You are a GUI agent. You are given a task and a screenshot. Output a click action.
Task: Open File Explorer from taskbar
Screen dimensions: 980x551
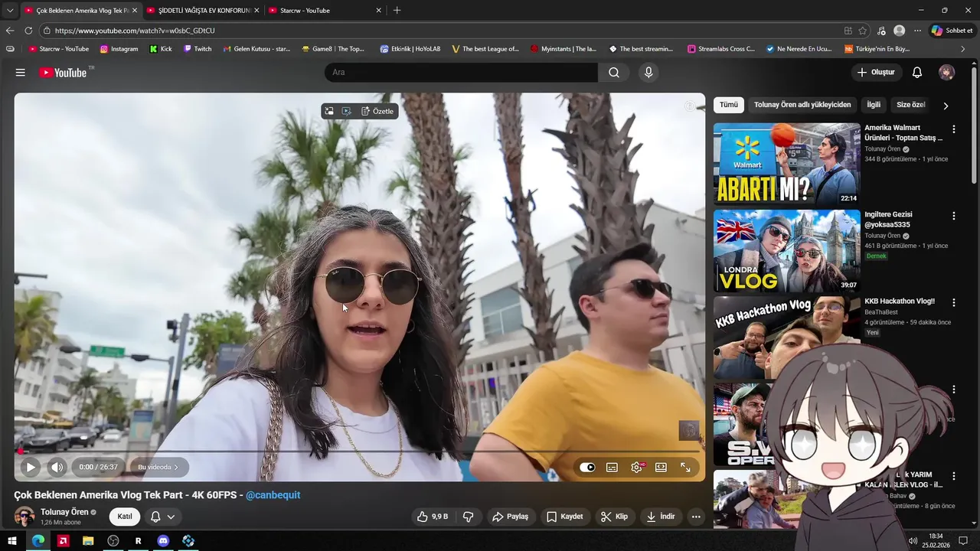pos(88,541)
